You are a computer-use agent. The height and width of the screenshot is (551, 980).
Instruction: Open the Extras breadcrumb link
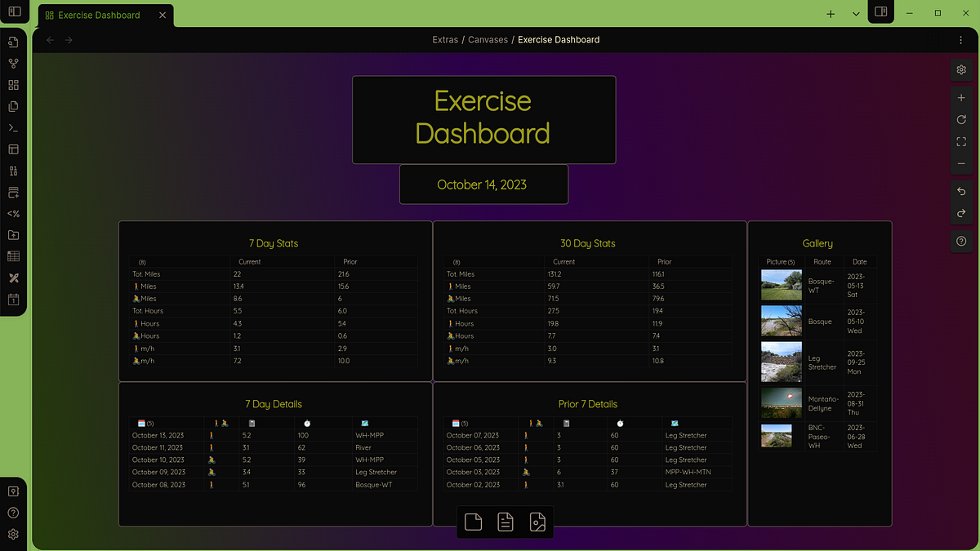click(x=445, y=39)
